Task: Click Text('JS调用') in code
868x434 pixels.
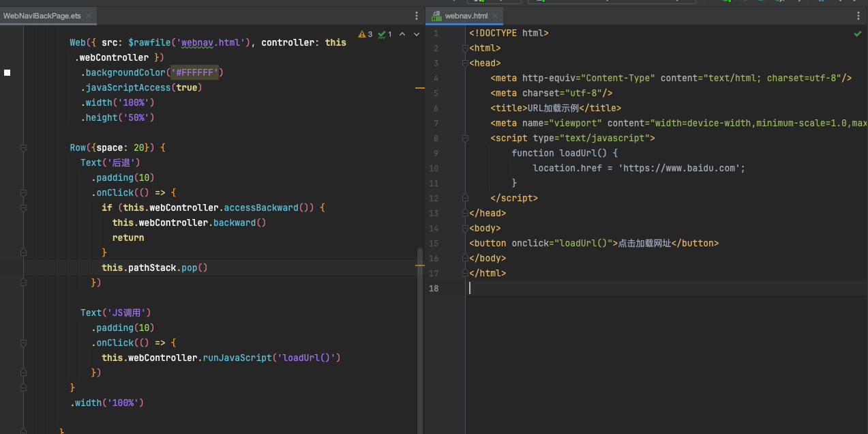Action: pyautogui.click(x=115, y=313)
